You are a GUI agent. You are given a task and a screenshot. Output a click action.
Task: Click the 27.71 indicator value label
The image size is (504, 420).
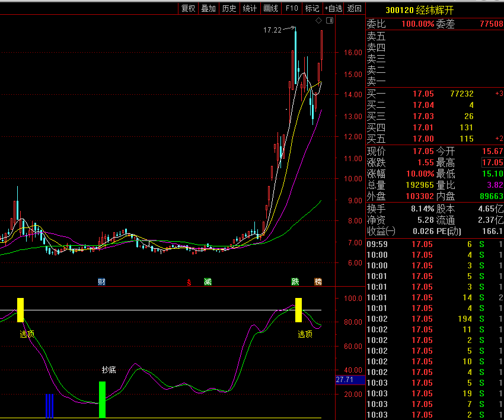[x=350, y=380]
